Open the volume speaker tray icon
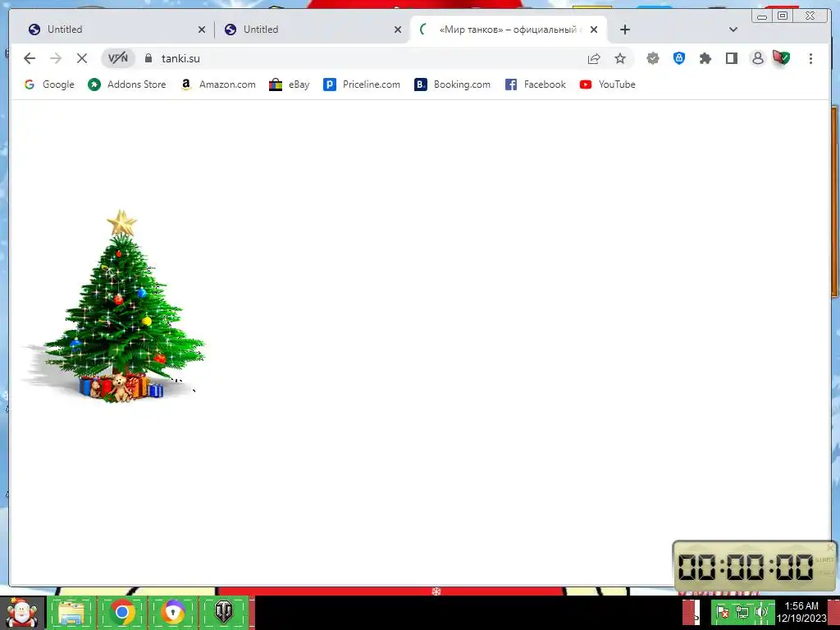Image resolution: width=840 pixels, height=630 pixels. point(760,612)
